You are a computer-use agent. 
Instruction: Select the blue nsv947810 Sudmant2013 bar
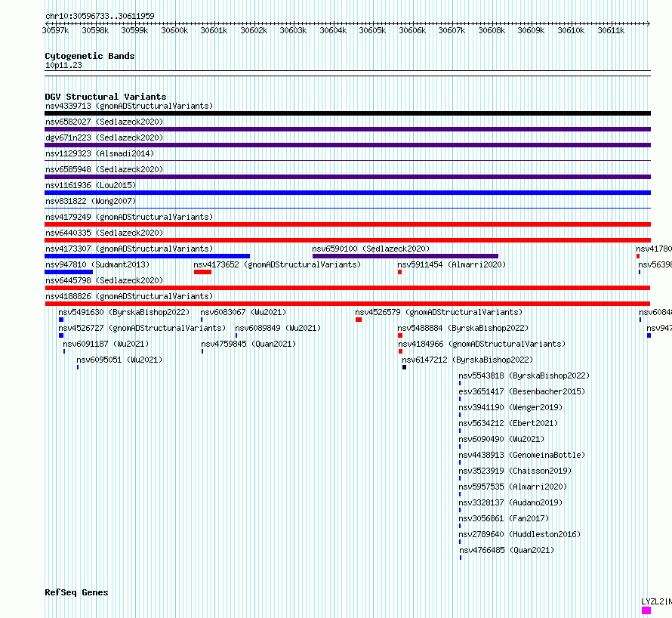click(68, 272)
